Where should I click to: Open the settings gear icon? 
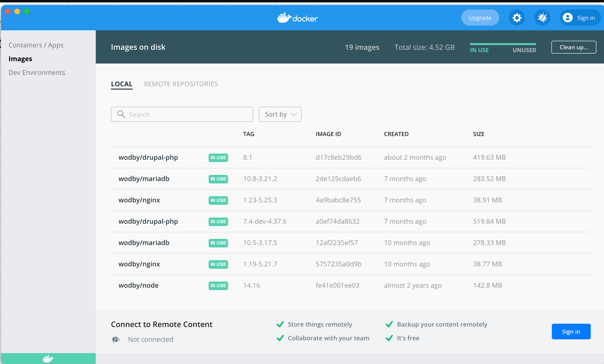[x=517, y=18]
